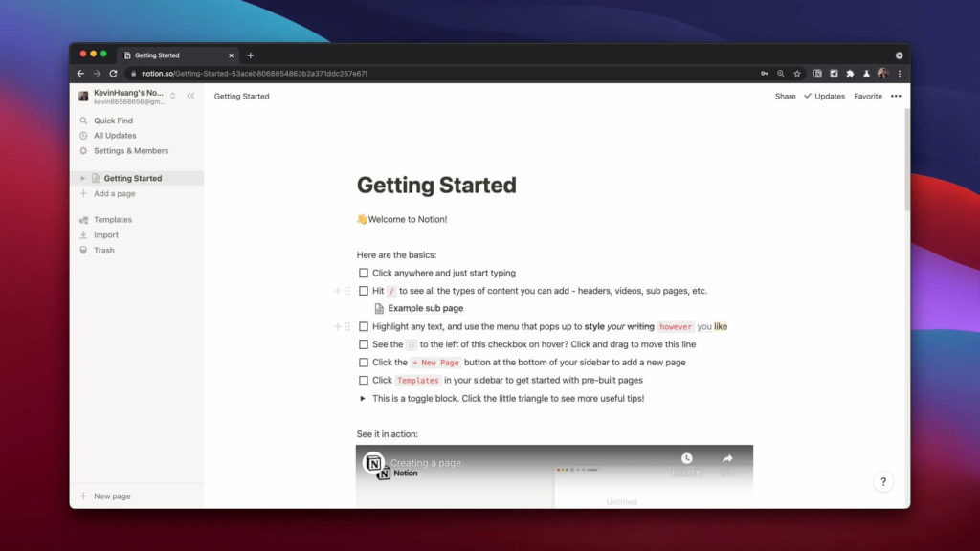The width and height of the screenshot is (980, 551).
Task: Select the Getting Started sidebar page
Action: [137, 178]
